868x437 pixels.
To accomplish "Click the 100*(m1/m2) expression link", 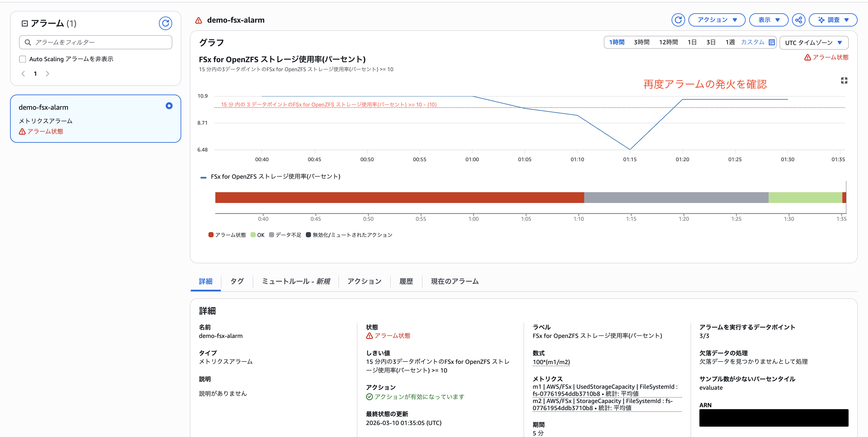I will pyautogui.click(x=551, y=362).
